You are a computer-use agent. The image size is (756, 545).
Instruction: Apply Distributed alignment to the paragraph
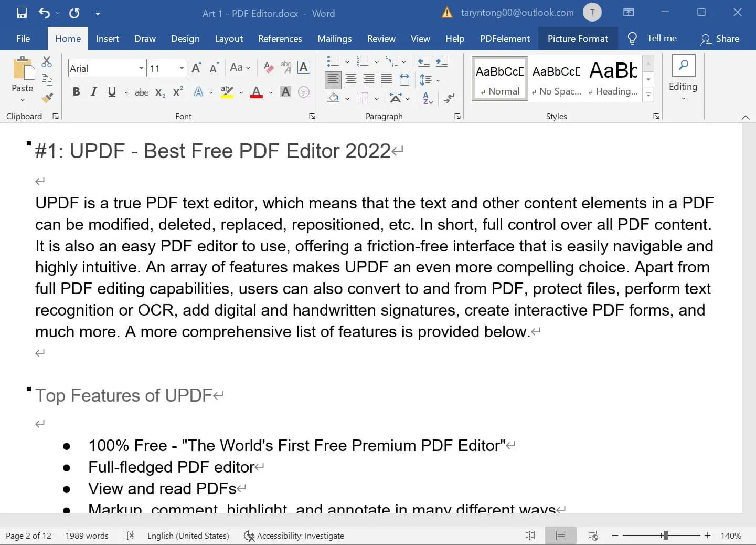coord(404,80)
